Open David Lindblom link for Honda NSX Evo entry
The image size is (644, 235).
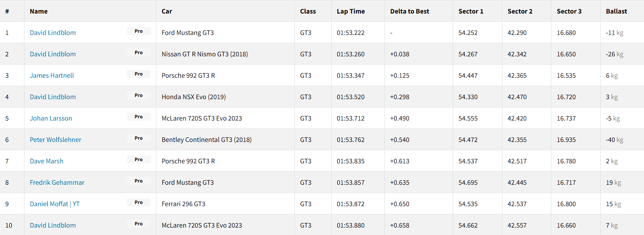click(x=53, y=97)
